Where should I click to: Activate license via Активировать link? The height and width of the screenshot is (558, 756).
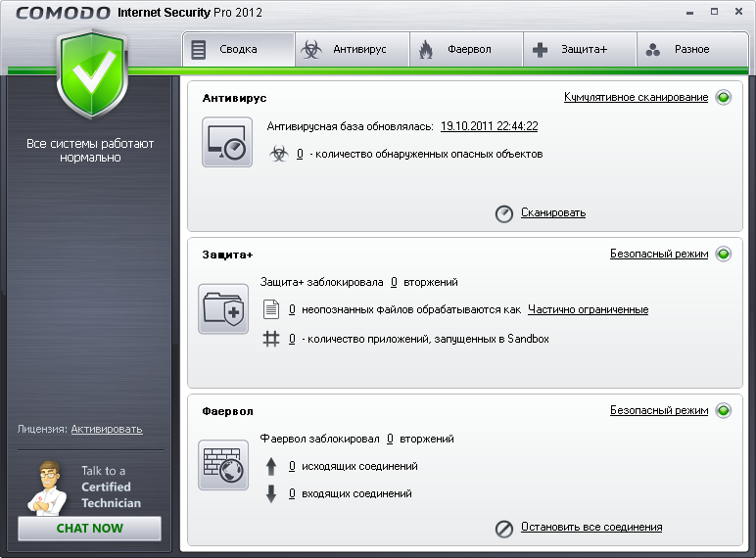tap(107, 429)
